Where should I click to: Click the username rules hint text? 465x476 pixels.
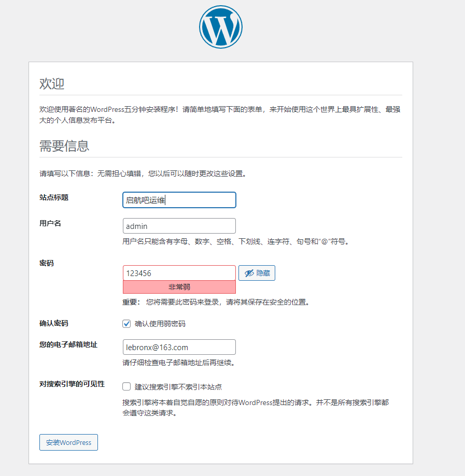point(236,242)
